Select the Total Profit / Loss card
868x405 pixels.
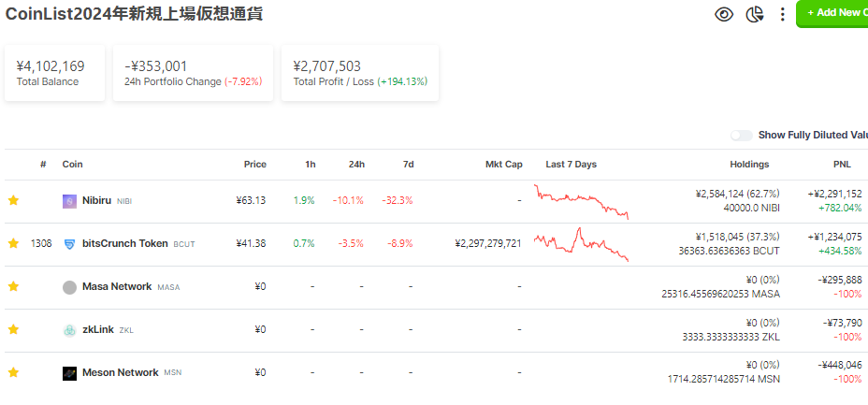pyautogui.click(x=360, y=73)
